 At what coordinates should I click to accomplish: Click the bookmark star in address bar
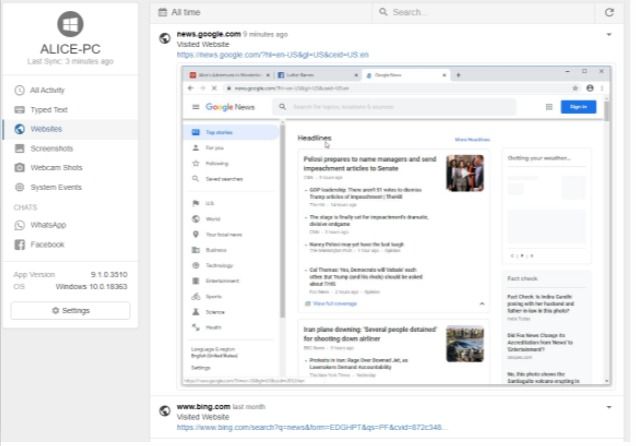coord(575,88)
